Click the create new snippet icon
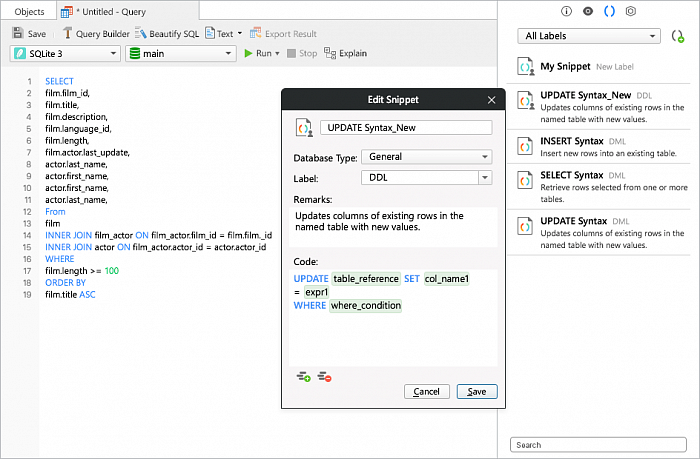The width and height of the screenshot is (700, 459). click(678, 36)
